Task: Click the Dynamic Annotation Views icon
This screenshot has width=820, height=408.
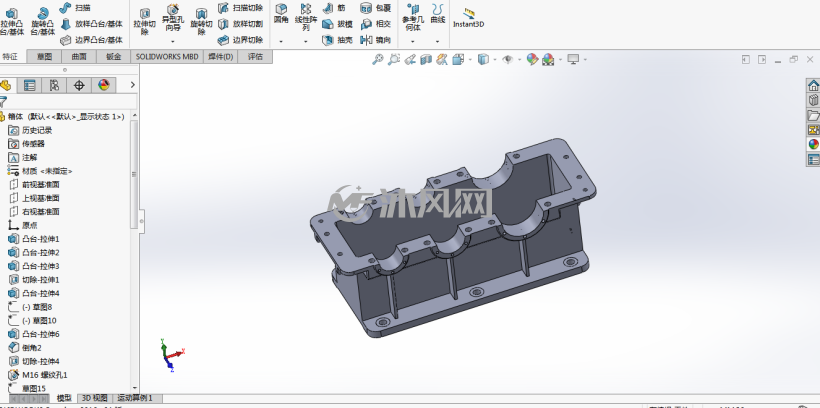Action: click(442, 60)
